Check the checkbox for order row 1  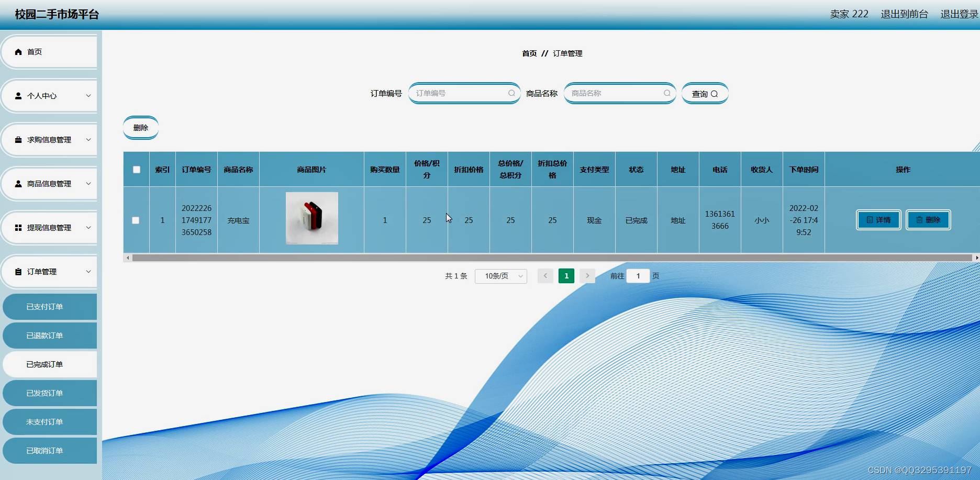click(136, 220)
